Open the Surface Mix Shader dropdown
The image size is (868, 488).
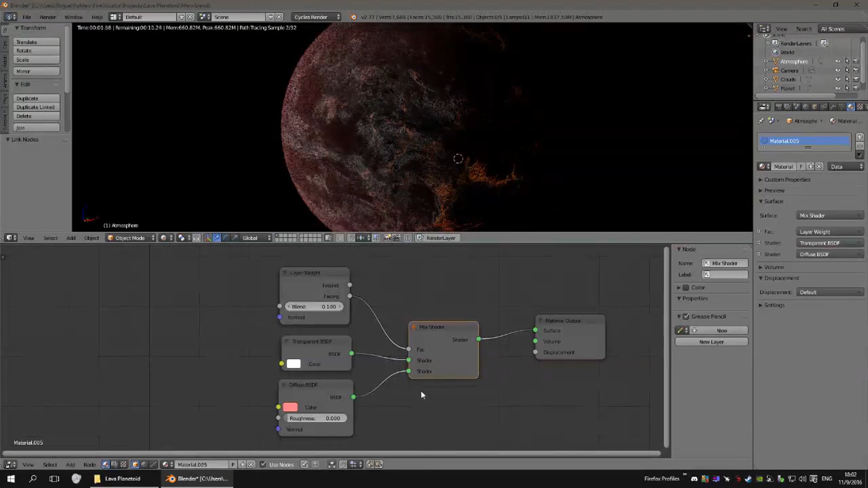coord(830,216)
